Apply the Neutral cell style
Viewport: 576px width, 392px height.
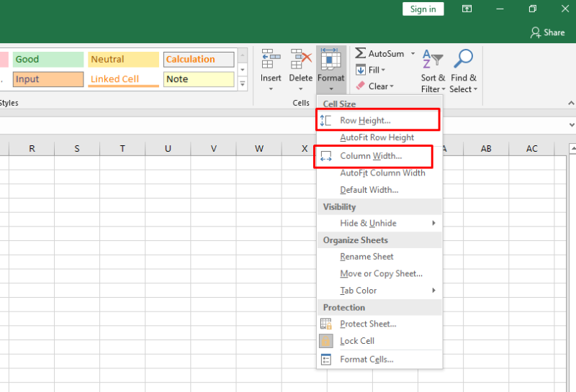point(123,60)
